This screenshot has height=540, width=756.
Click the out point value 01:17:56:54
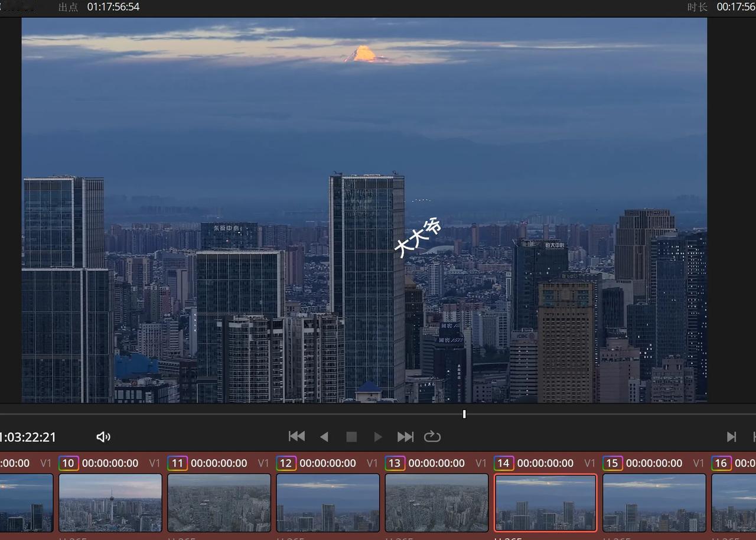point(113,7)
